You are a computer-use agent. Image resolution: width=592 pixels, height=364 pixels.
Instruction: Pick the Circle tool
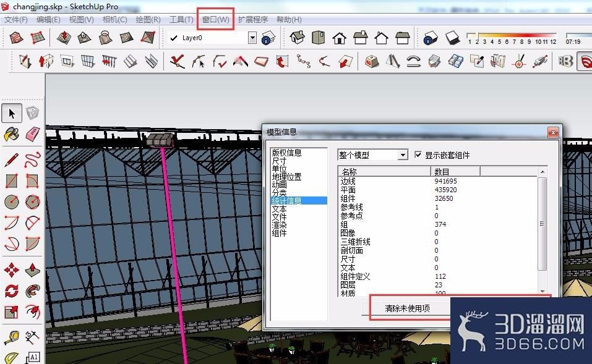click(x=12, y=202)
